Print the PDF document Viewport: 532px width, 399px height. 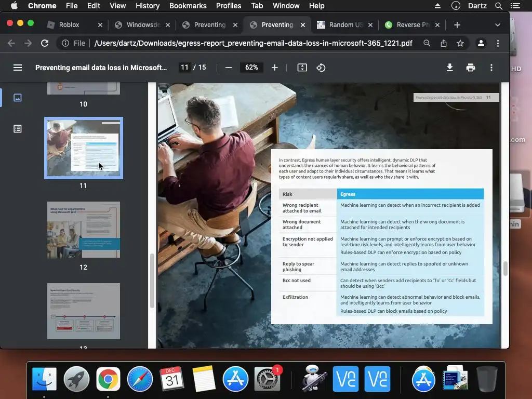471,68
